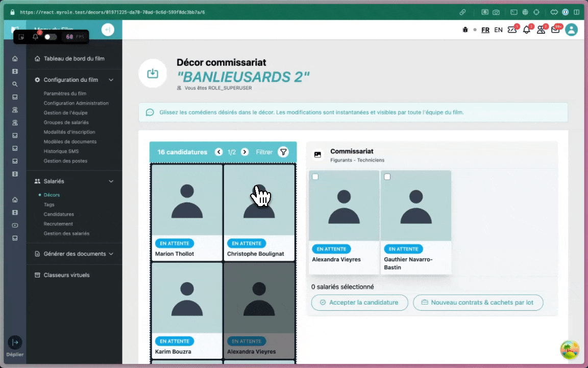This screenshot has height=368, width=588.
Task: Click the bug report icon in the header
Action: coord(465,30)
